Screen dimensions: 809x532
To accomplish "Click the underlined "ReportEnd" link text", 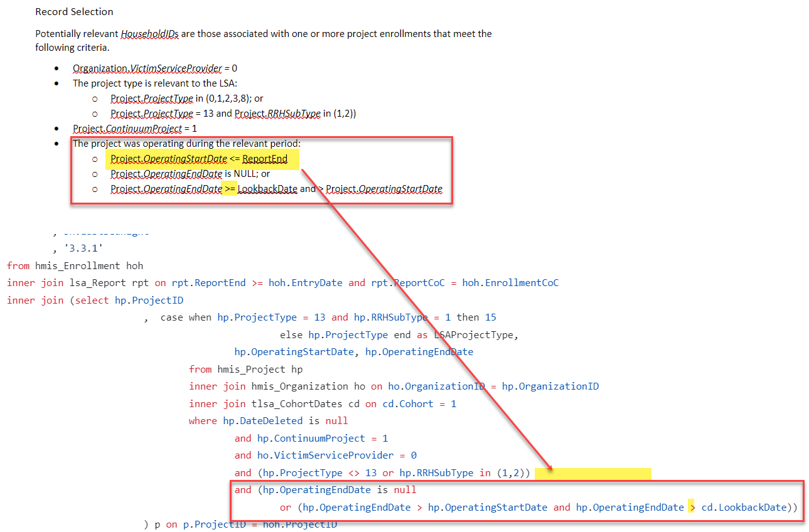I will [x=267, y=159].
